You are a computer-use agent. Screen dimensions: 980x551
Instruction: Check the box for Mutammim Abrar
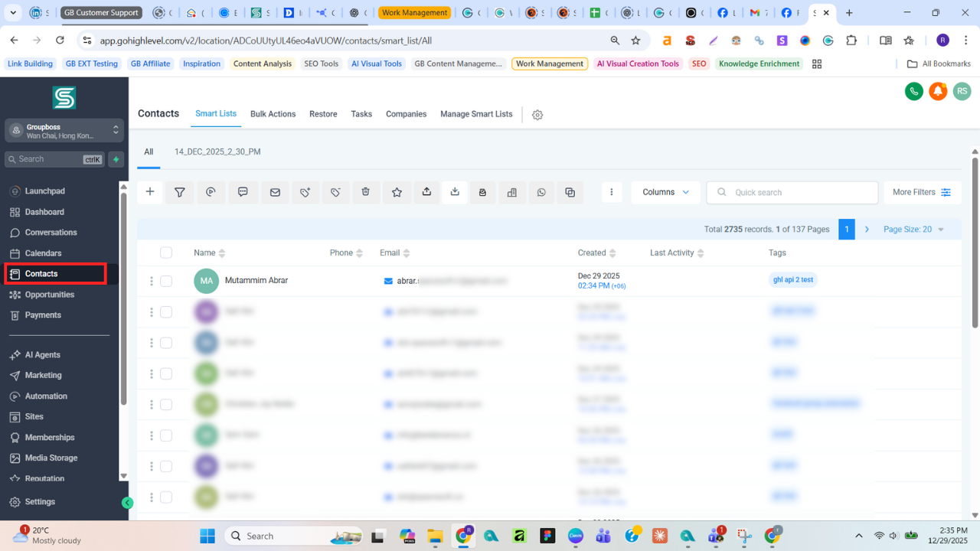(x=166, y=281)
